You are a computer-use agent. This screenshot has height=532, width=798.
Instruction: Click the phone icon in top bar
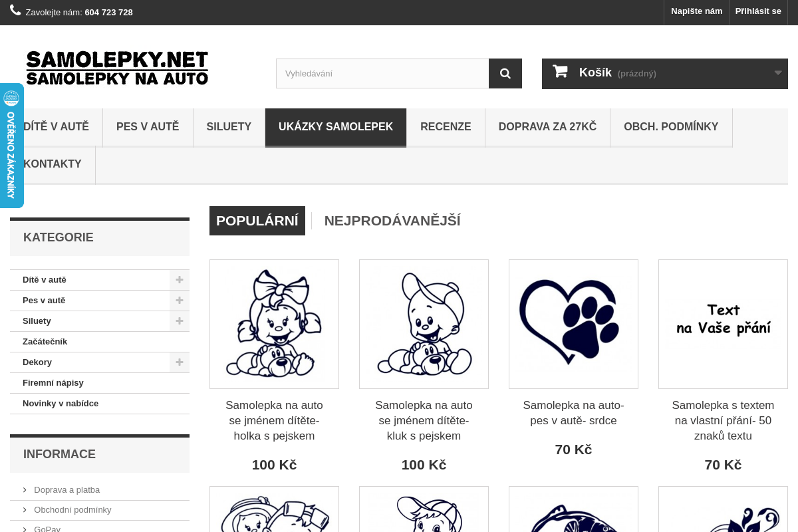click(15, 10)
